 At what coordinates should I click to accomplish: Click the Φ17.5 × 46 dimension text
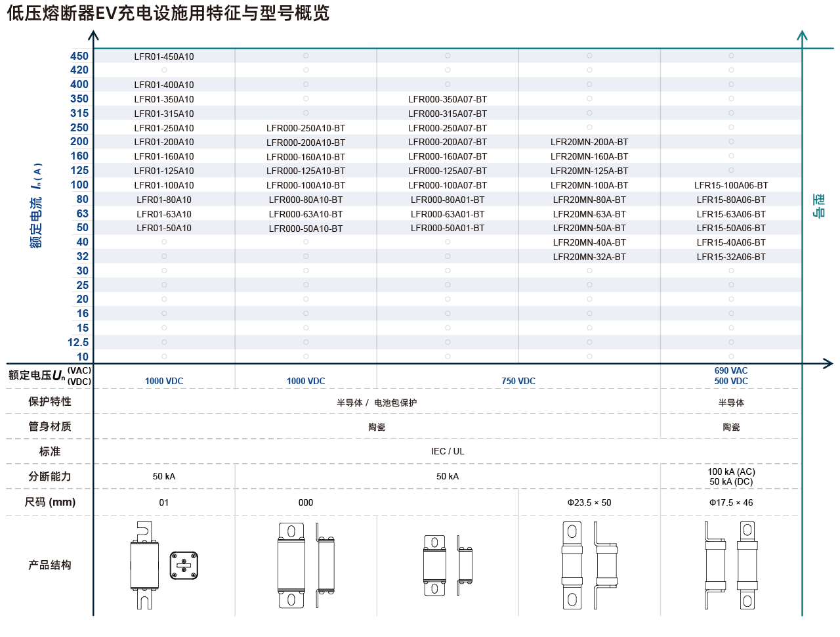(731, 502)
